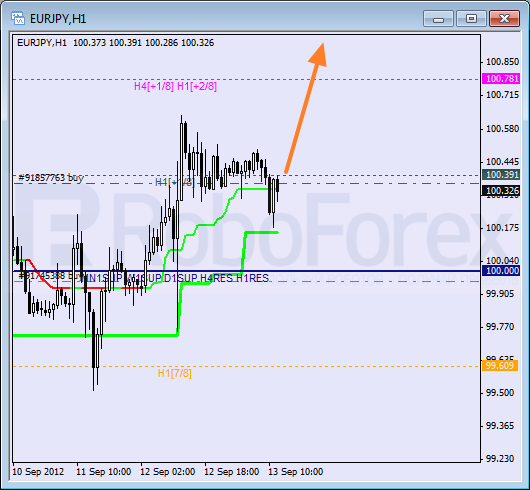530x490 pixels.
Task: Click the 13 Sep 10:00 time marker
Action: click(296, 472)
